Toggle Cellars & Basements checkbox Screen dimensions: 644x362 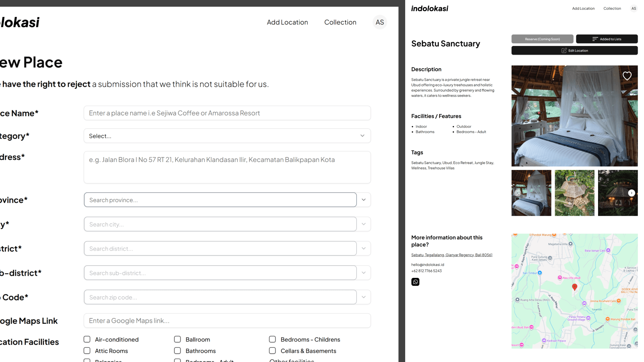[272, 351]
